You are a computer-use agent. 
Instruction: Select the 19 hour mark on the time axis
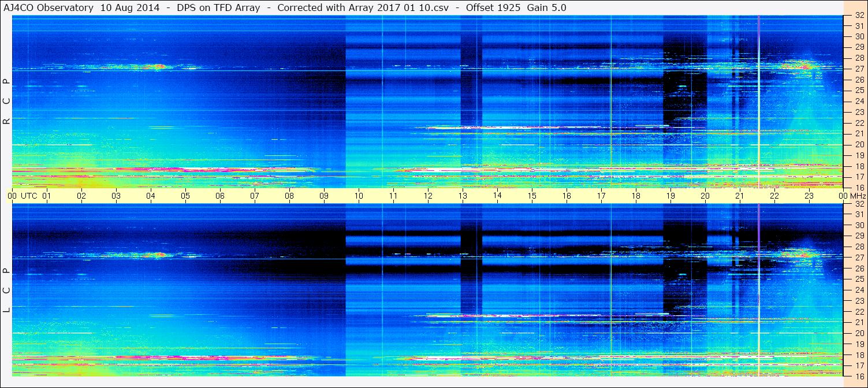[670, 196]
